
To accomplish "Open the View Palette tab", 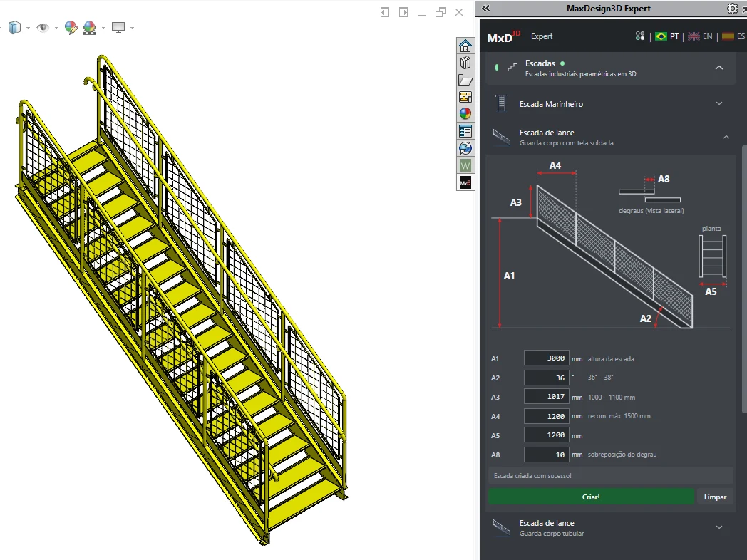I will click(465, 97).
